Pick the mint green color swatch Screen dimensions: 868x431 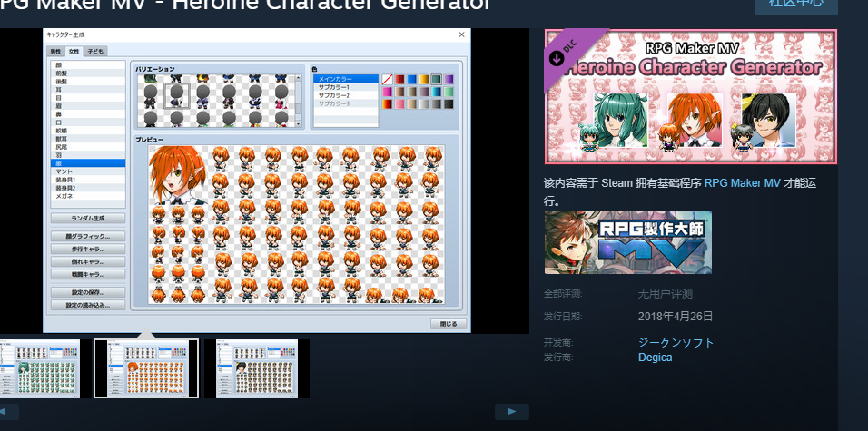(449, 92)
